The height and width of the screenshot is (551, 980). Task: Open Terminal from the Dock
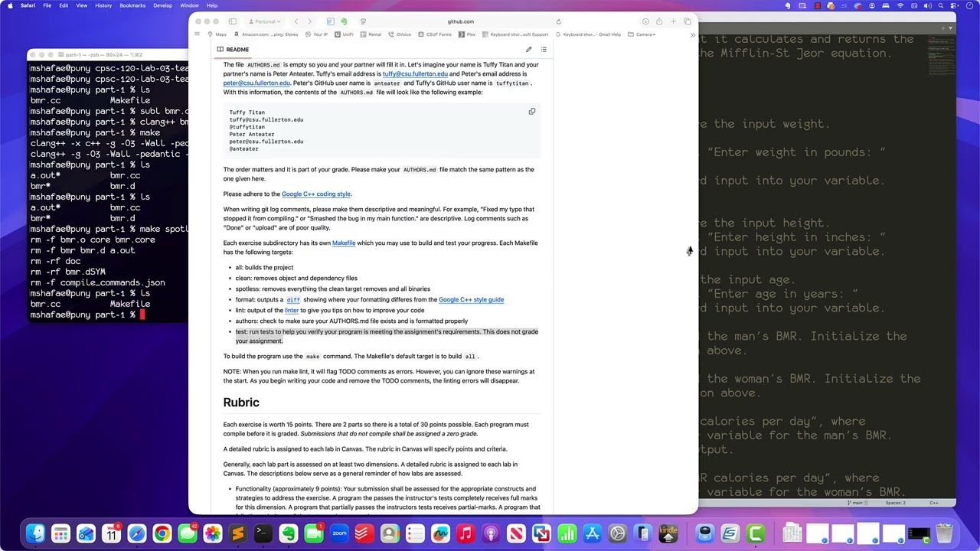click(263, 533)
